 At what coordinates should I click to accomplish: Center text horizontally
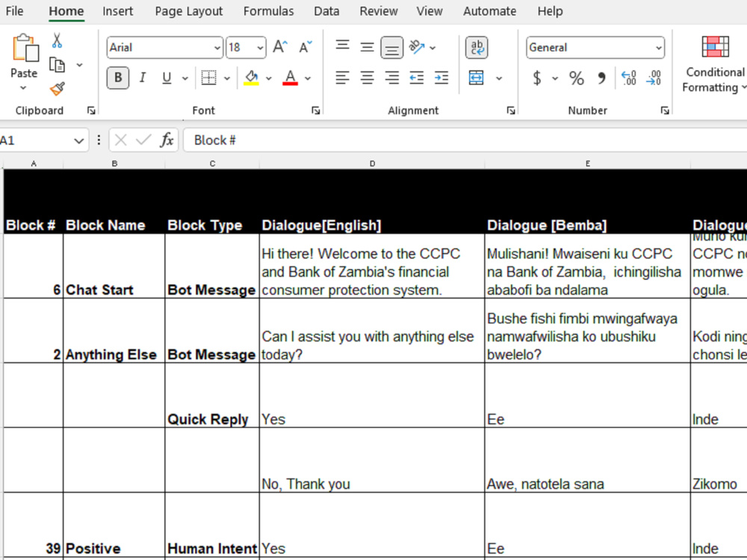pyautogui.click(x=367, y=78)
